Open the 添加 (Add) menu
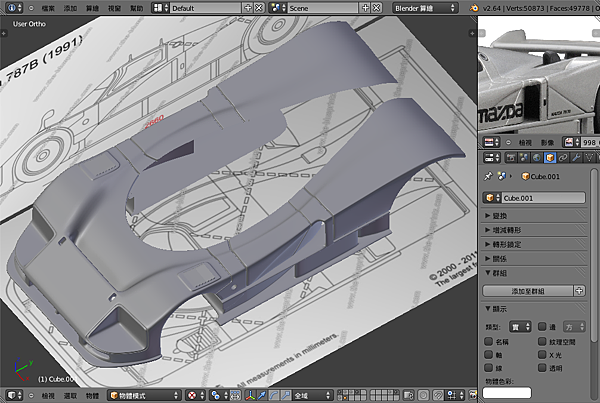The width and height of the screenshot is (600, 403). click(x=70, y=8)
